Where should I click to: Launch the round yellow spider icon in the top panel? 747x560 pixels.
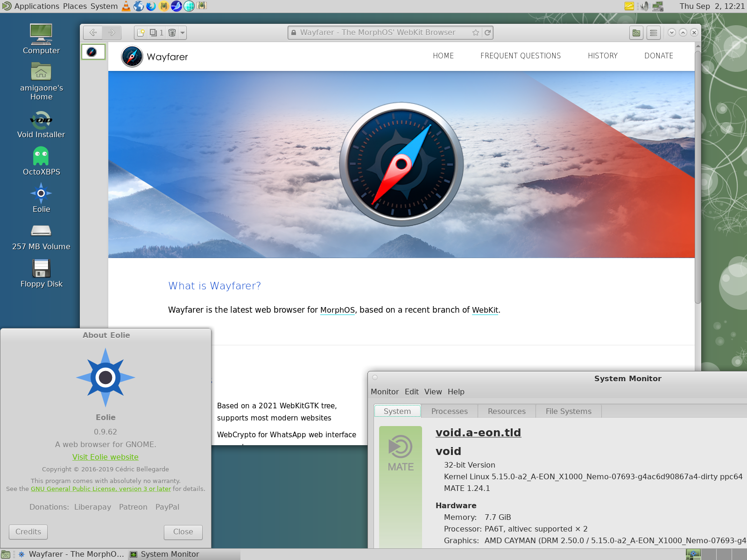coord(164,6)
